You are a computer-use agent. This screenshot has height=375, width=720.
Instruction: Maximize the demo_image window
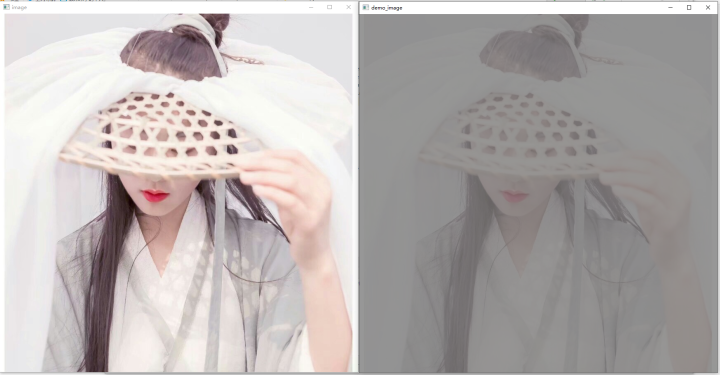coord(689,7)
